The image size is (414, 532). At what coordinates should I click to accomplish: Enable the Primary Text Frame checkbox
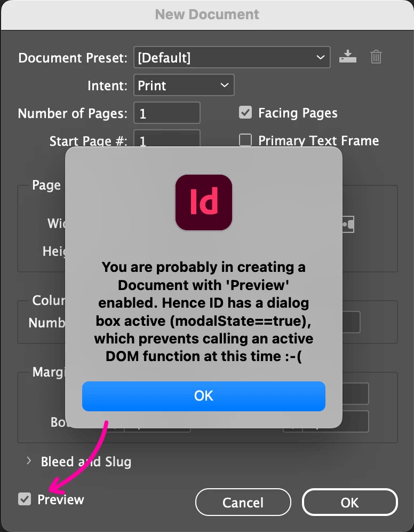(x=245, y=140)
